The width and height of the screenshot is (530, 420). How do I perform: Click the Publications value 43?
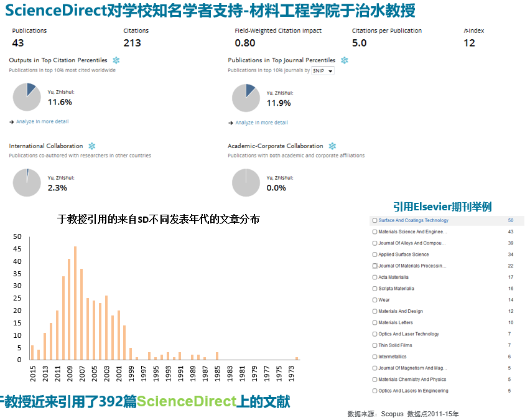click(18, 43)
